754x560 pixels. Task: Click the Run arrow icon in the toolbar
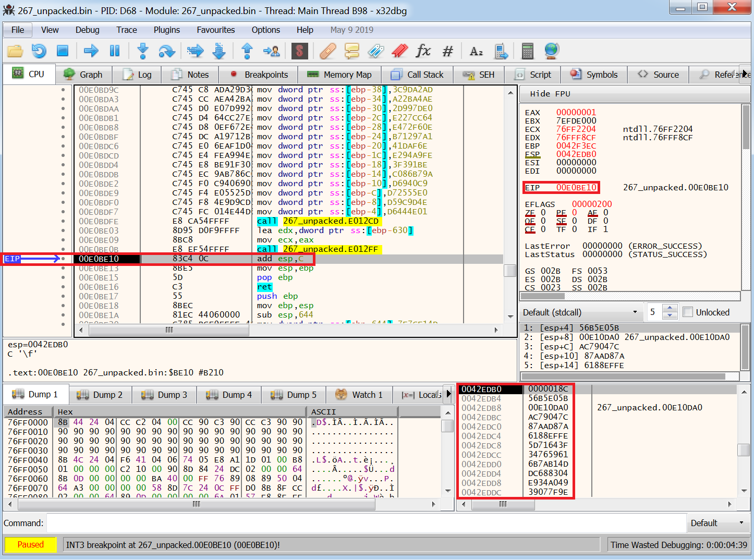tap(91, 51)
